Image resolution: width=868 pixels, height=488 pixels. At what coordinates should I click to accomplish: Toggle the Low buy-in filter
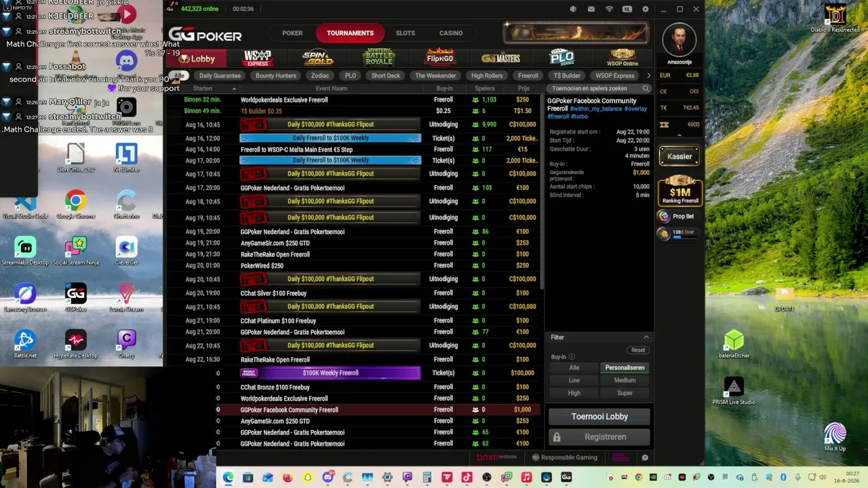(x=574, y=380)
